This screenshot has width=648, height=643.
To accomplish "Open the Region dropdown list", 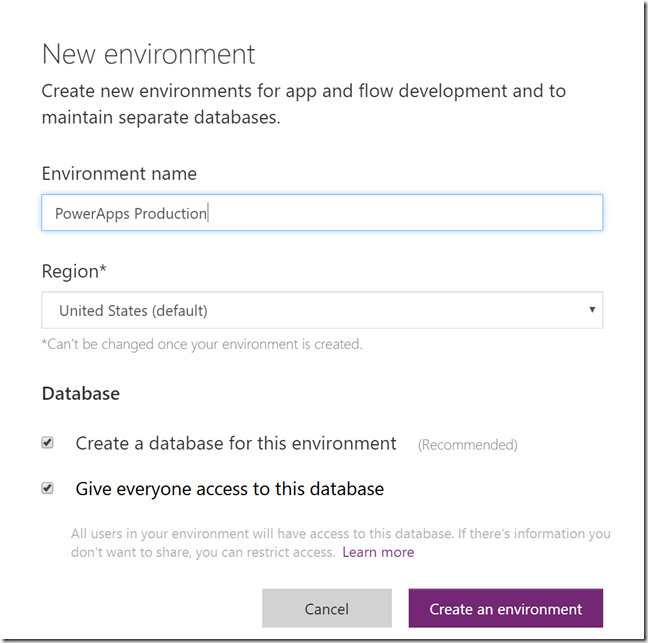I will click(320, 310).
